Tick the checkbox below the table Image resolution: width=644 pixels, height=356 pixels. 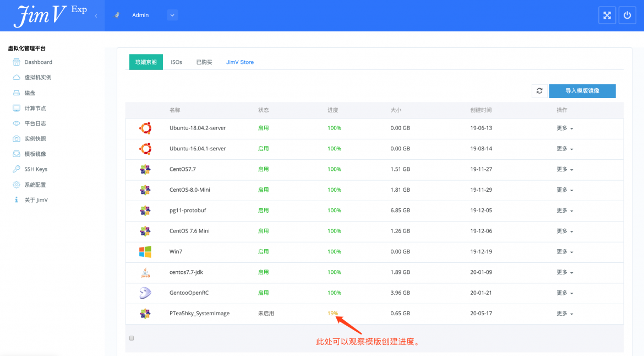(x=132, y=338)
